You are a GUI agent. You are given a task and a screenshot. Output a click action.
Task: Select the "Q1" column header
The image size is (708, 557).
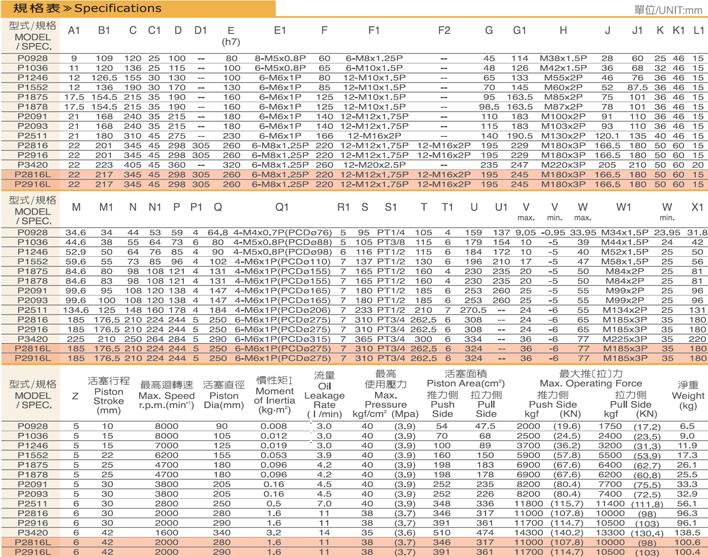[x=281, y=207]
